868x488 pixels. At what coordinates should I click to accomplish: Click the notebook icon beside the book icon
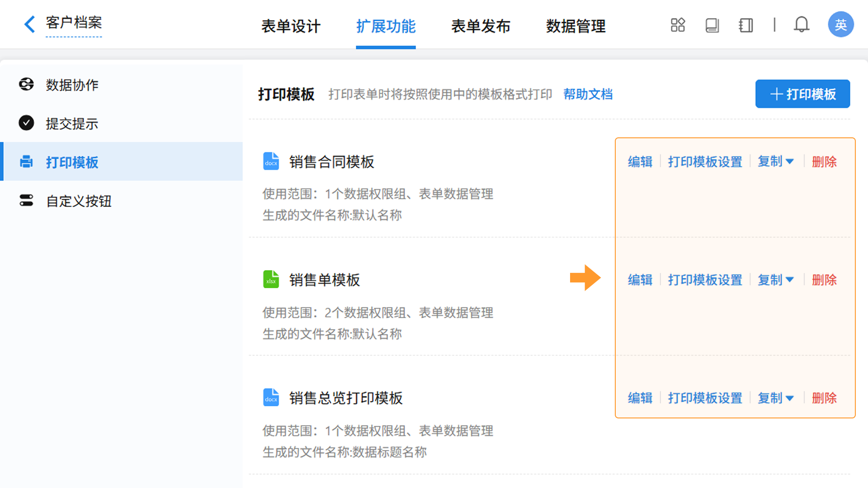coord(745,25)
